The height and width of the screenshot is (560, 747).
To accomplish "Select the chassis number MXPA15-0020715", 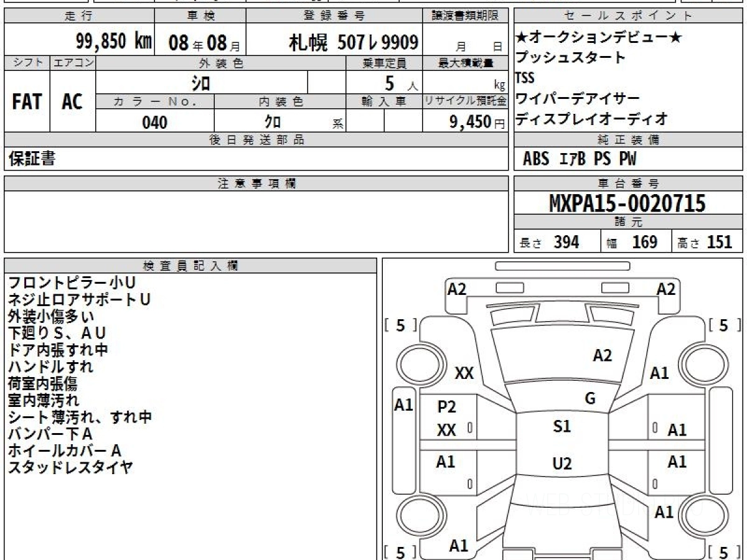I will [x=627, y=203].
